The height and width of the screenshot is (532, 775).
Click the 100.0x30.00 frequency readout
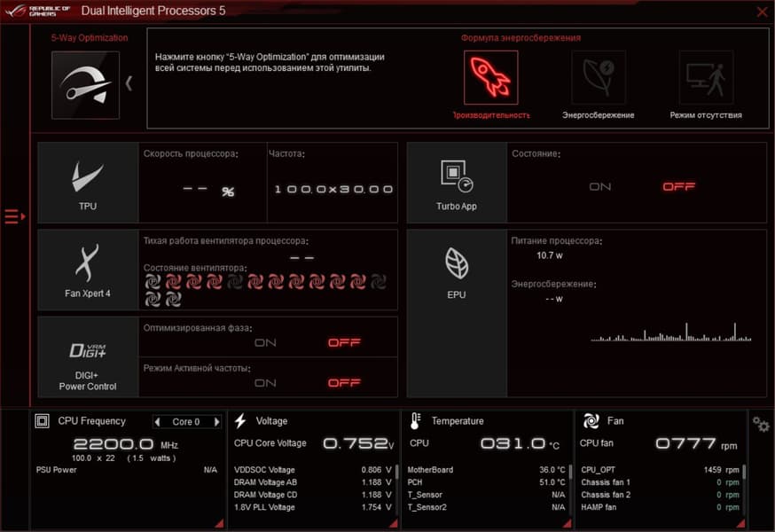click(x=333, y=190)
